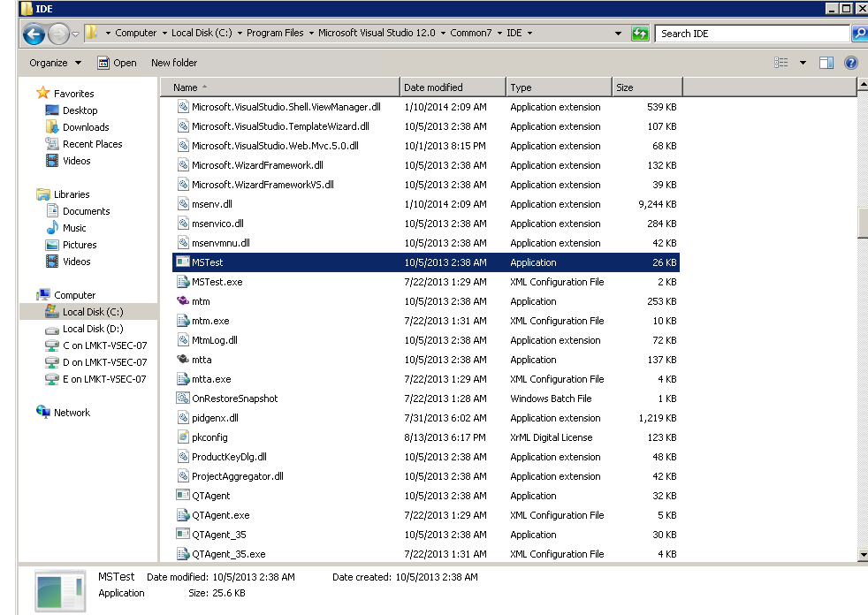Select the mtta.exe file name

tap(211, 379)
